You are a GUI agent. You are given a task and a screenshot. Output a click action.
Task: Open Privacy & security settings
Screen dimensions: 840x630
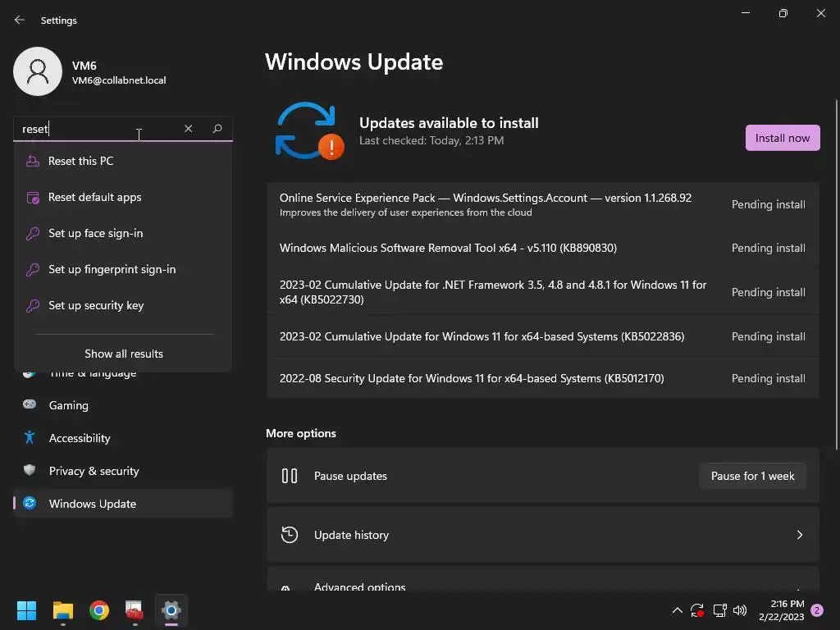coord(123,471)
